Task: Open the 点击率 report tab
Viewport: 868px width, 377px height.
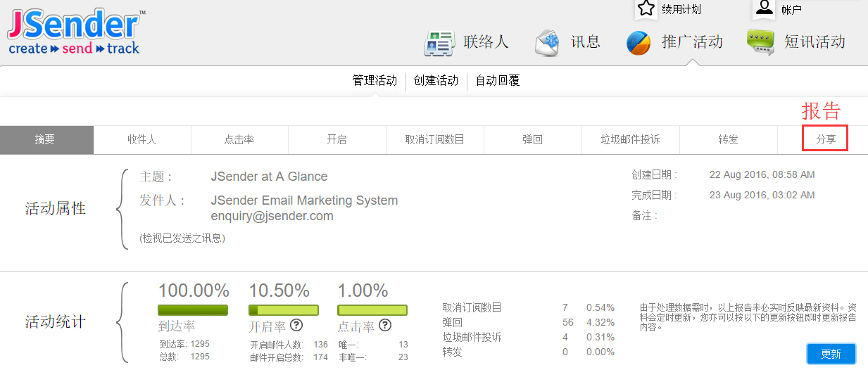Action: tap(239, 139)
